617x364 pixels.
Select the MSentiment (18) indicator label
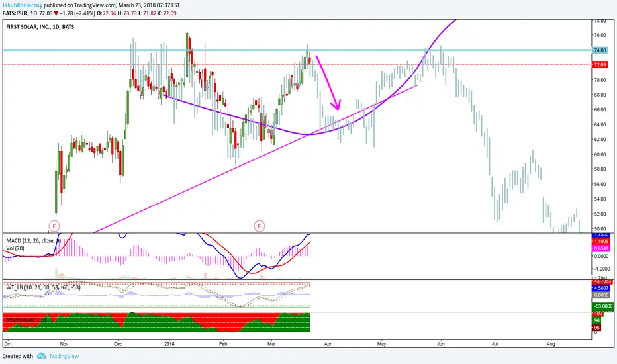26,320
